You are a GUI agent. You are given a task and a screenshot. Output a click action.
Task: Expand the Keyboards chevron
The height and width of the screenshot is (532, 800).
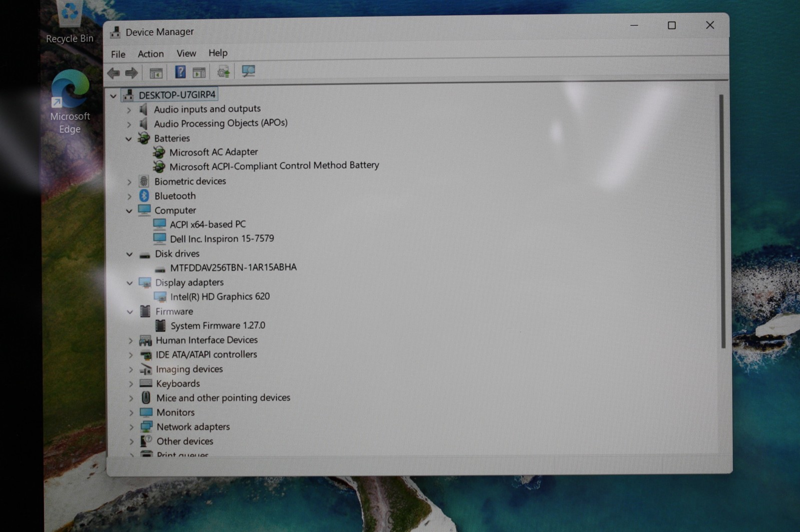tap(131, 384)
